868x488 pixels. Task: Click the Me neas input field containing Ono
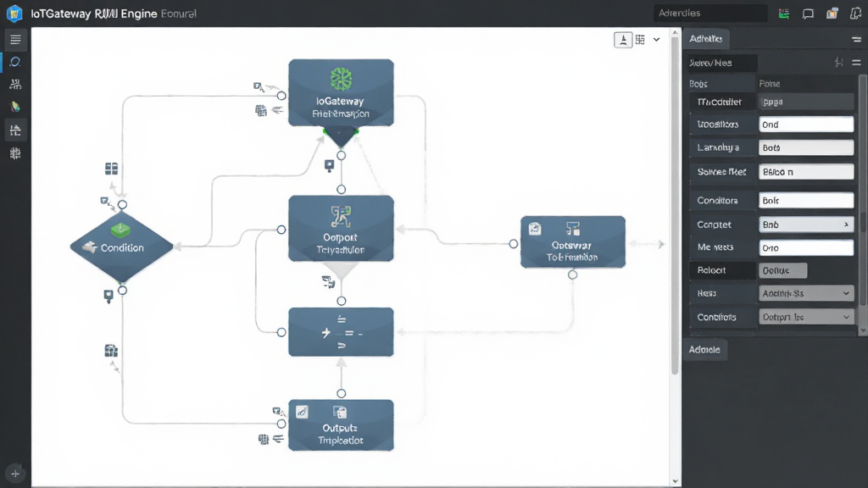click(806, 248)
